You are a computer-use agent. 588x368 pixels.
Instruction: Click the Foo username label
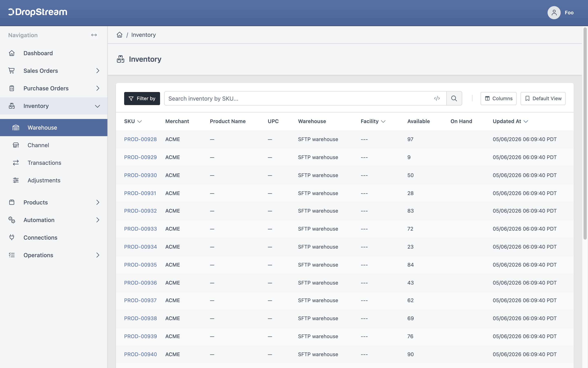pos(569,13)
